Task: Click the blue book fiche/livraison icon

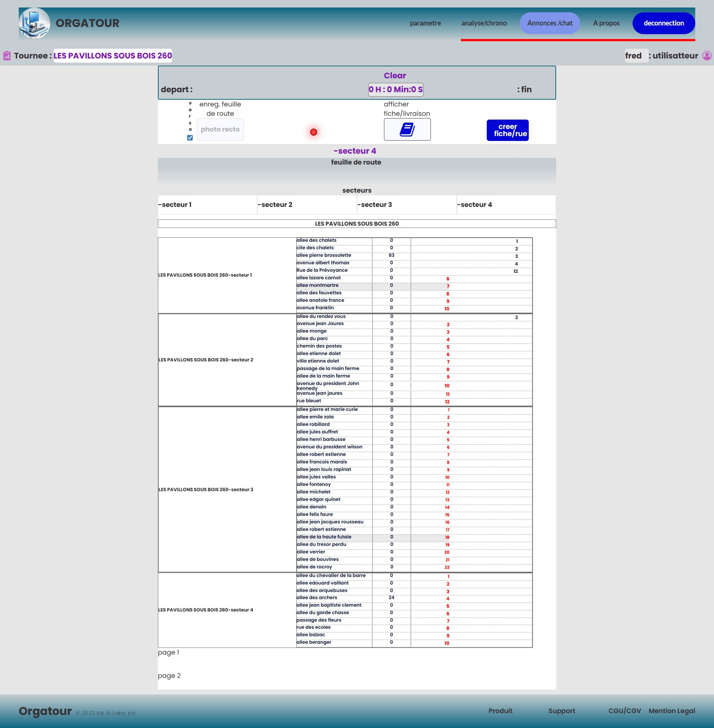Action: pos(407,130)
